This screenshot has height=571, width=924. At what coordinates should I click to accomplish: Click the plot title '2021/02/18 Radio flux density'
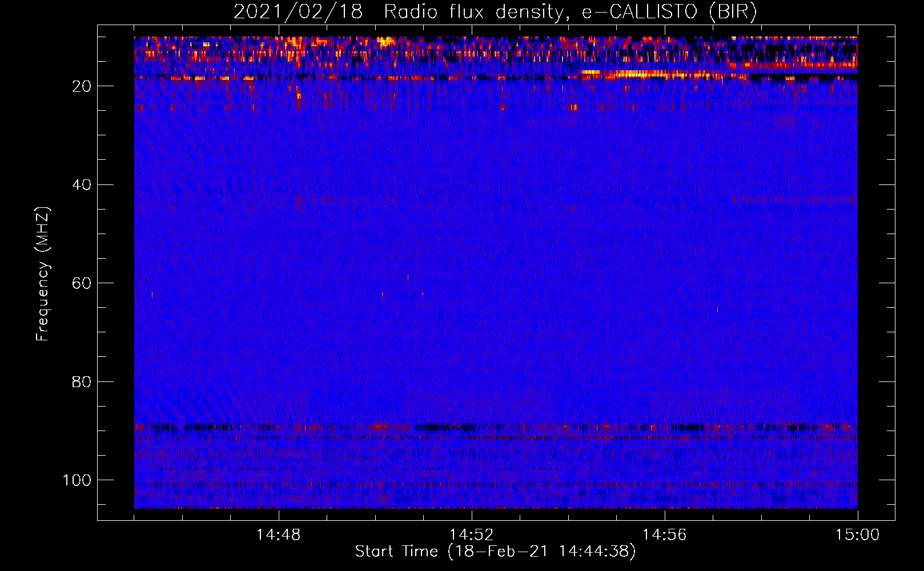tap(495, 12)
